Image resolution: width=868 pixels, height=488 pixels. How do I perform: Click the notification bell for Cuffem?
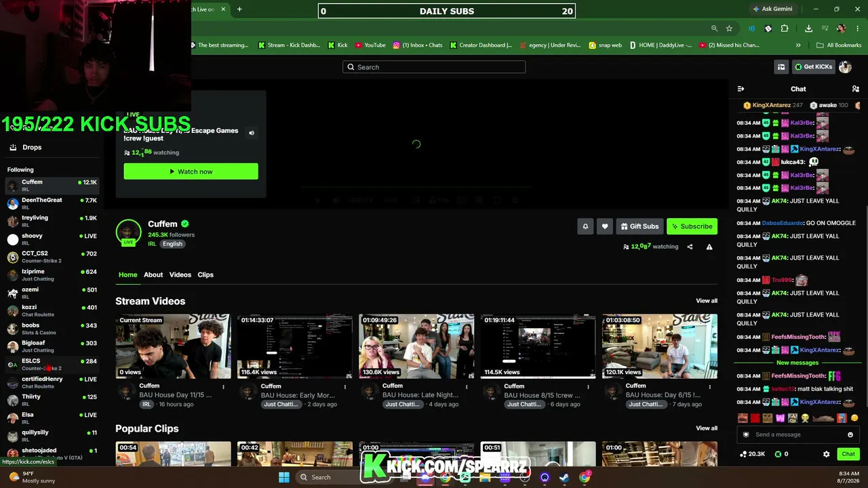585,226
